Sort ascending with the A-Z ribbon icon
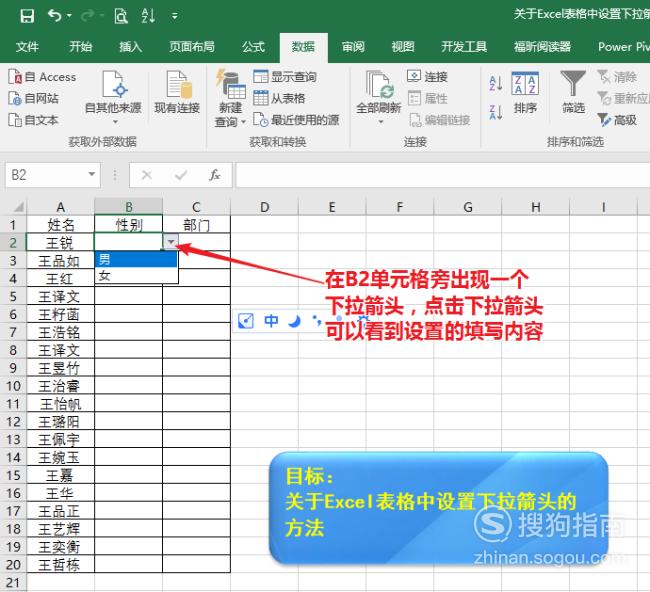Image resolution: width=650 pixels, height=592 pixels. (496, 83)
